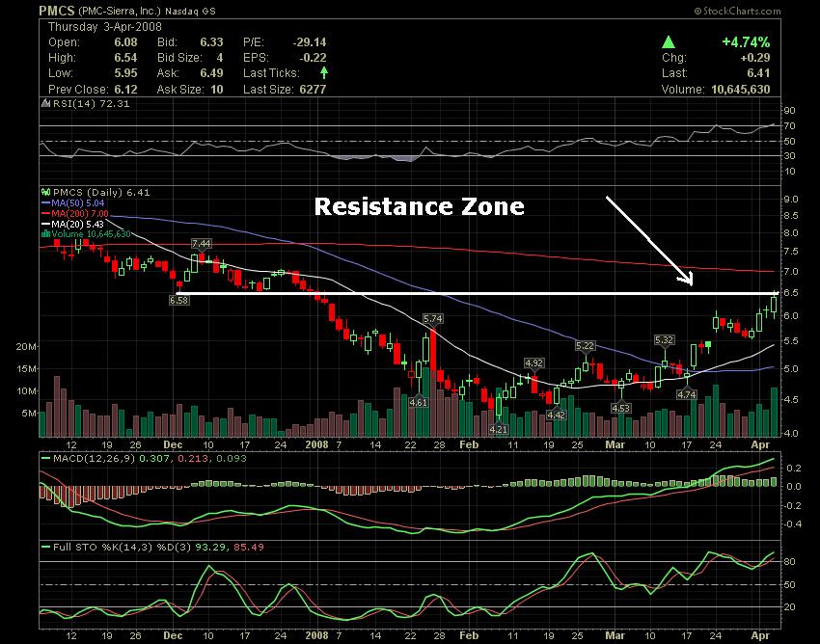Click the 4.92 price callout
Image resolution: width=820 pixels, height=644 pixels.
[534, 362]
